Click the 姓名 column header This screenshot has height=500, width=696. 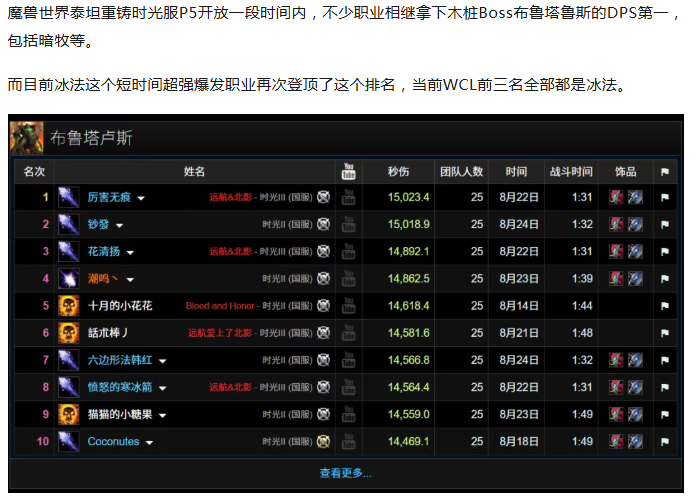[x=194, y=171]
